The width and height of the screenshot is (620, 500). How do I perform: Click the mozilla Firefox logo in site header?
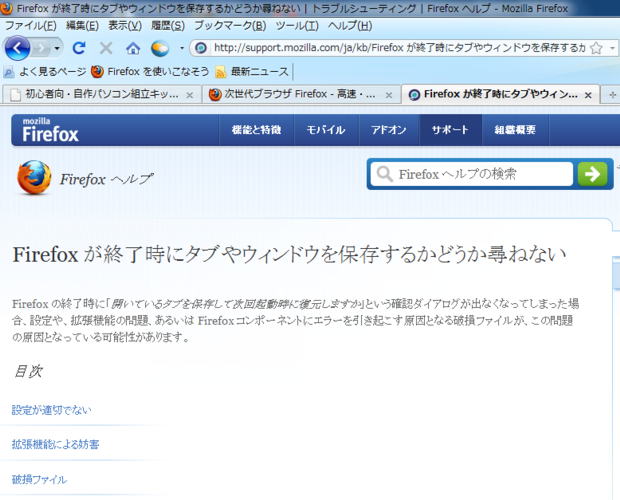click(50, 130)
